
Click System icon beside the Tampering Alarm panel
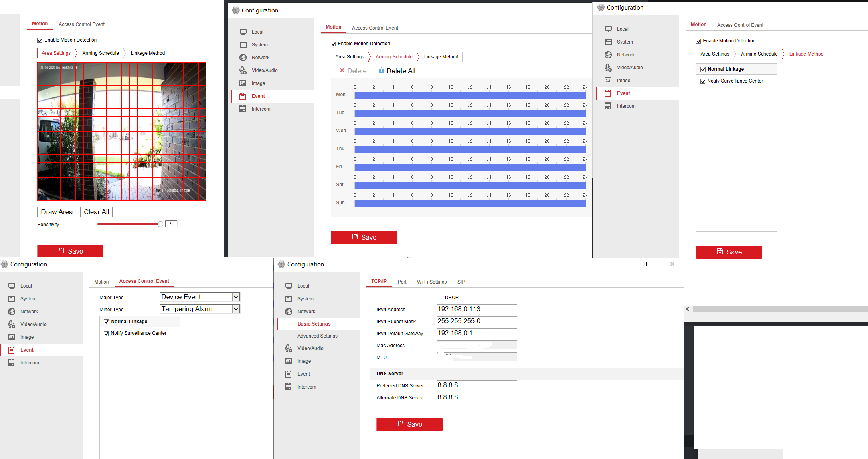pyautogui.click(x=12, y=299)
